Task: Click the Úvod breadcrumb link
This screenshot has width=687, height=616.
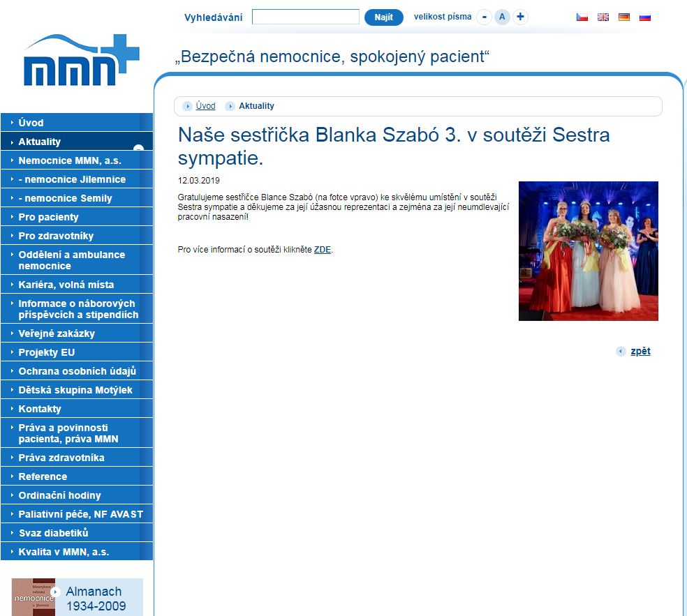Action: pos(205,106)
